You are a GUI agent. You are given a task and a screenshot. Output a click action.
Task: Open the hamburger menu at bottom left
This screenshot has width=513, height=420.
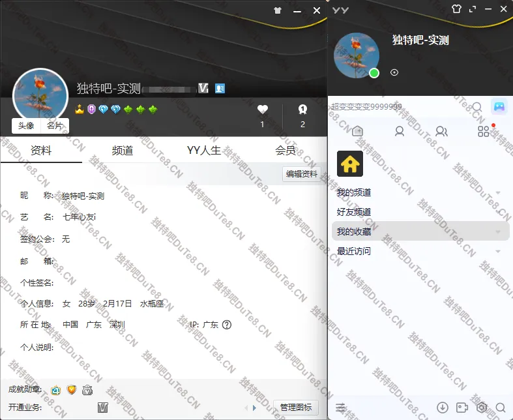[x=340, y=408]
